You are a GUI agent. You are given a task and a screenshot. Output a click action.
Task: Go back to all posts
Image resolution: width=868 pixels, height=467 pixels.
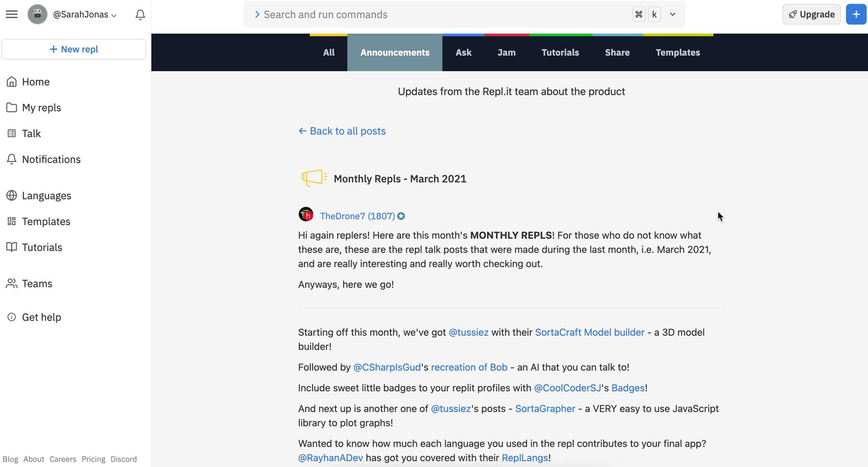click(x=342, y=131)
